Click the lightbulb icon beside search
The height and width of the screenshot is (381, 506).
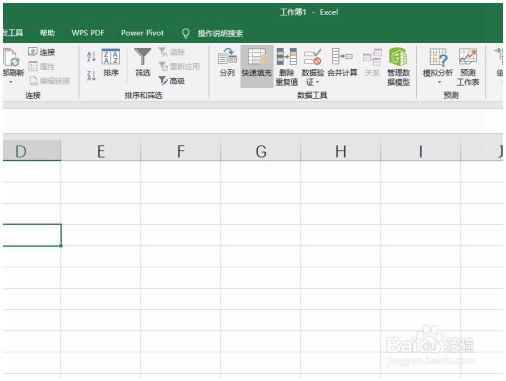tap(185, 33)
